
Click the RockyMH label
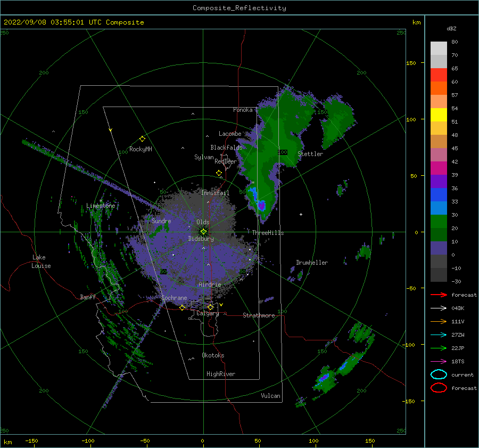141,149
